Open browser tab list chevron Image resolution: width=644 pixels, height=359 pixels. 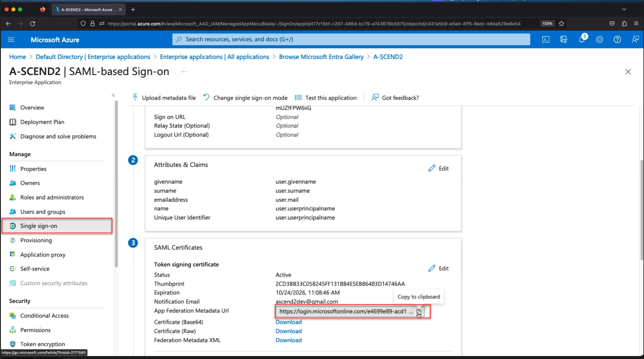tap(624, 9)
